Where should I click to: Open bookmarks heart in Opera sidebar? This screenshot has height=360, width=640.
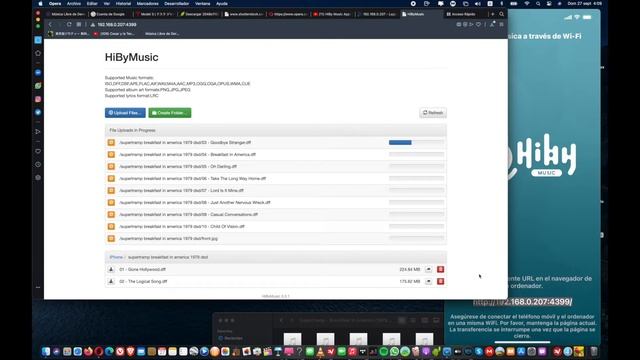(38, 151)
